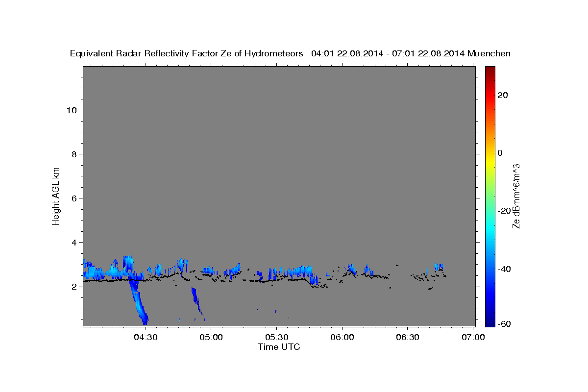Click the '05:00' time tick label
Image resolution: width=588 pixels, height=392 pixels.
pyautogui.click(x=211, y=338)
